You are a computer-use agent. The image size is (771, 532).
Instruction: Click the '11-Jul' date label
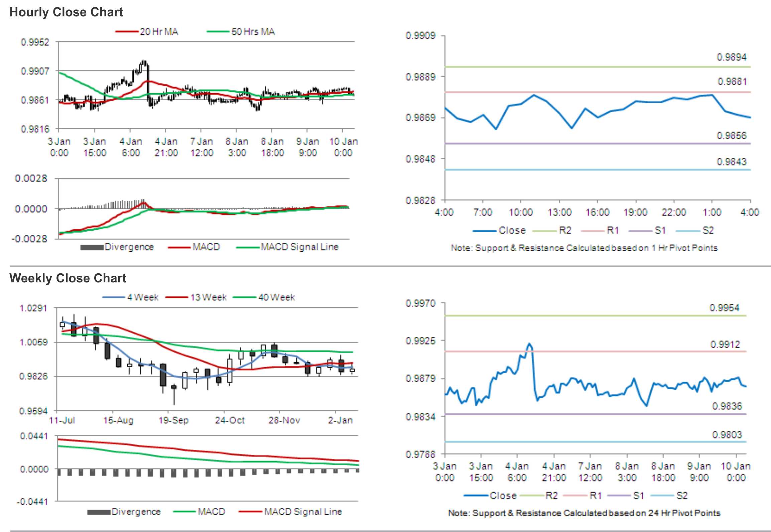click(62, 420)
